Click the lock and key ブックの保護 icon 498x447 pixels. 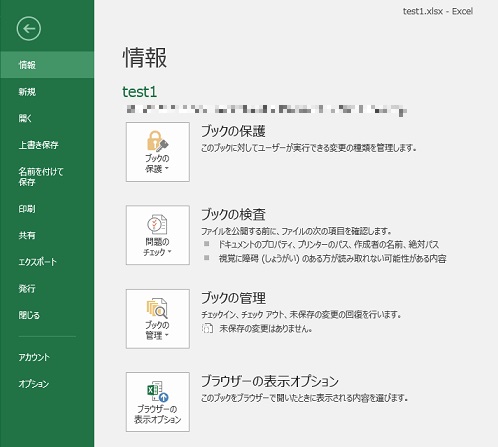(x=158, y=140)
